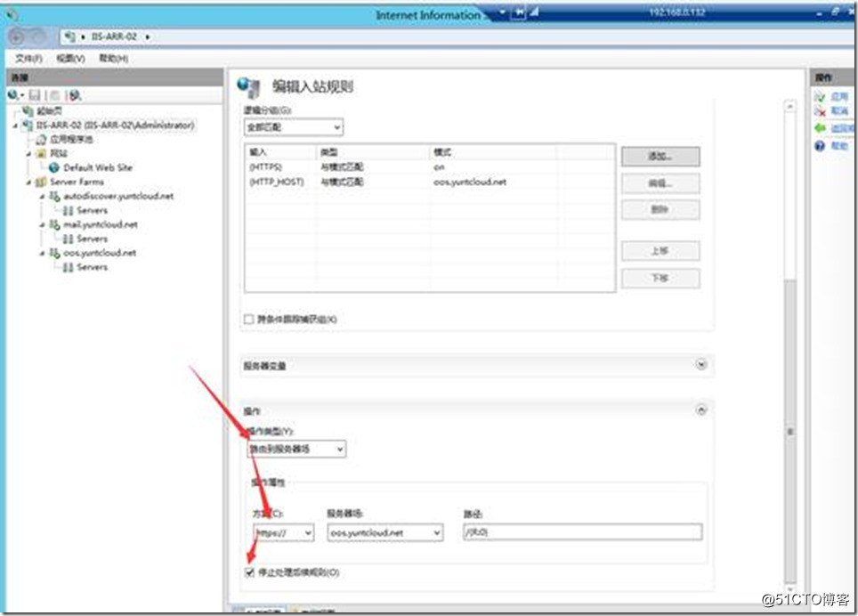Open the View (视图) menu
The height and width of the screenshot is (616, 858).
point(70,59)
